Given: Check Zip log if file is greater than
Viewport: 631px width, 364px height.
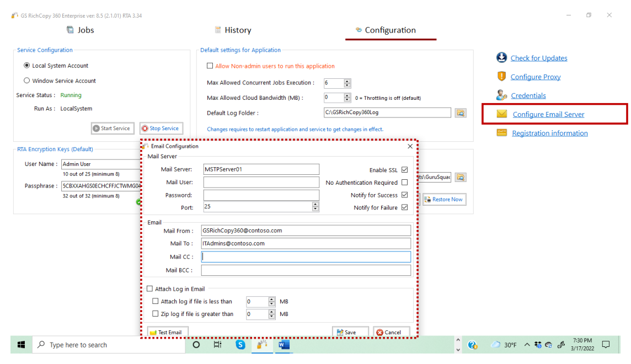Looking at the screenshot, I should pos(156,314).
